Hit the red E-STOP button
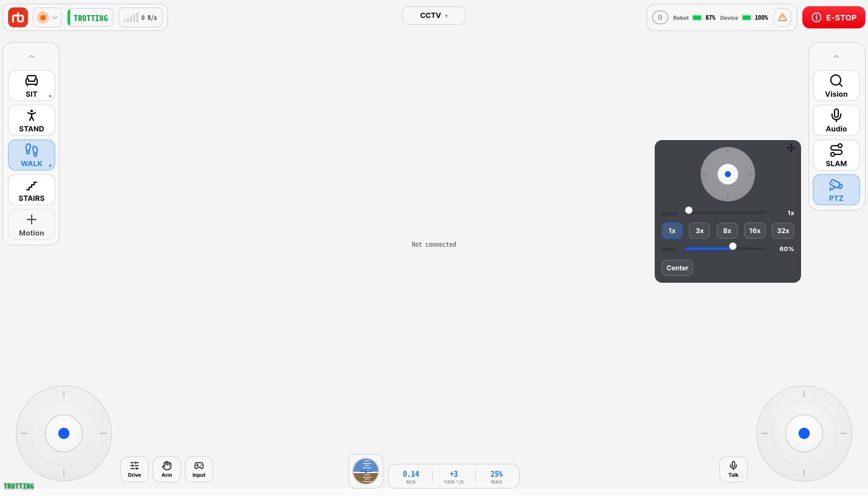Screen dimensions: 868x496 (834, 17)
